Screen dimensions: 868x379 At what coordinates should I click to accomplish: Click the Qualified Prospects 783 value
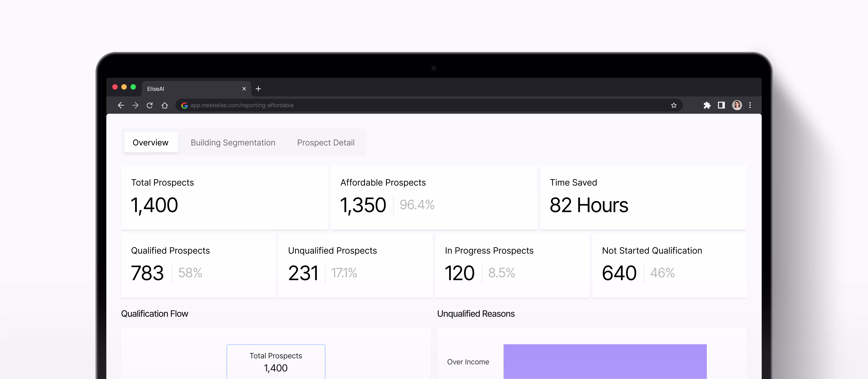coord(147,273)
